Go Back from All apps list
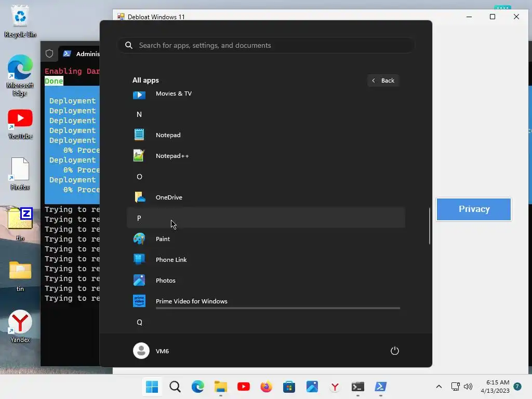This screenshot has height=399, width=532. point(383,81)
